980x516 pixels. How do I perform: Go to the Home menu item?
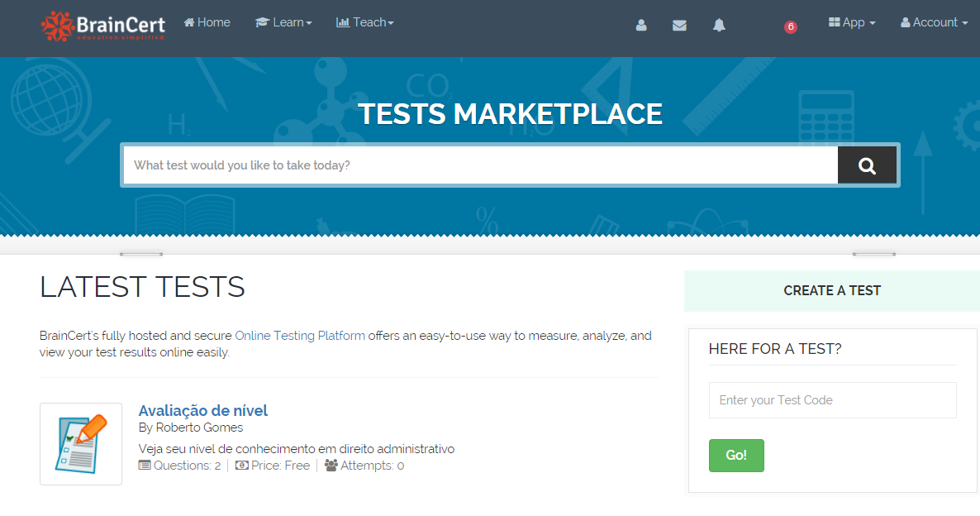pyautogui.click(x=207, y=23)
